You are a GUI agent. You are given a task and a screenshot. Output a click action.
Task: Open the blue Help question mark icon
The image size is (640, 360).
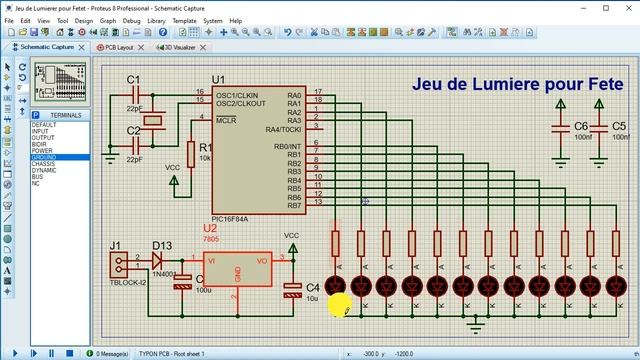point(163,32)
